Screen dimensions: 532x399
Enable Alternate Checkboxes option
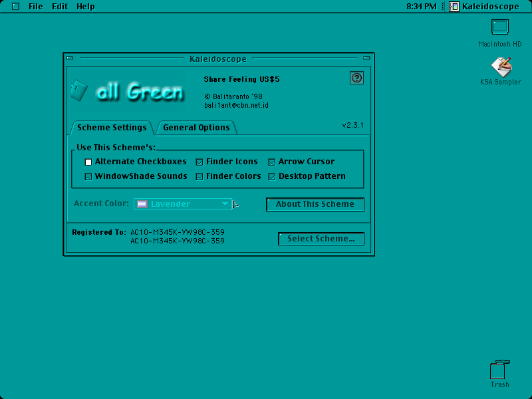pyautogui.click(x=88, y=162)
